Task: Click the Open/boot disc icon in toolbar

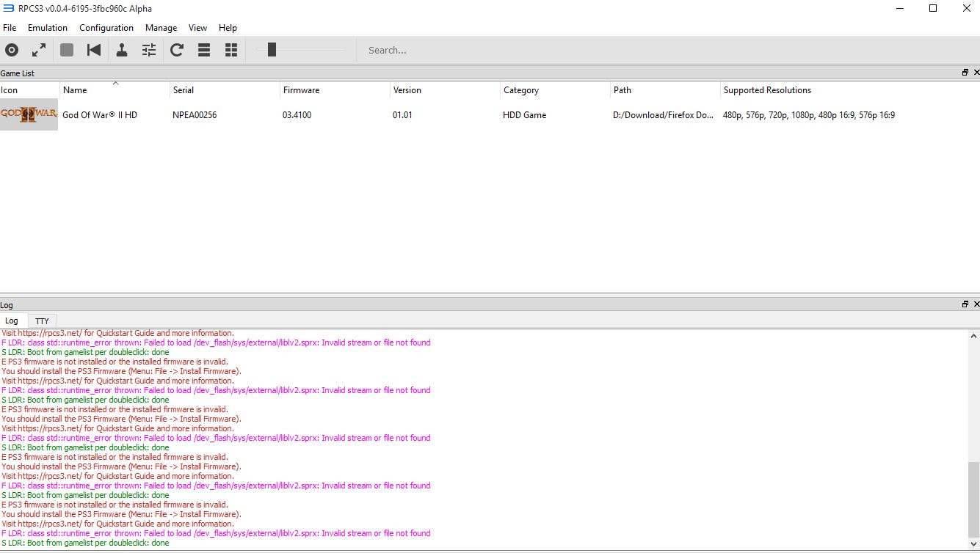Action: (12, 50)
